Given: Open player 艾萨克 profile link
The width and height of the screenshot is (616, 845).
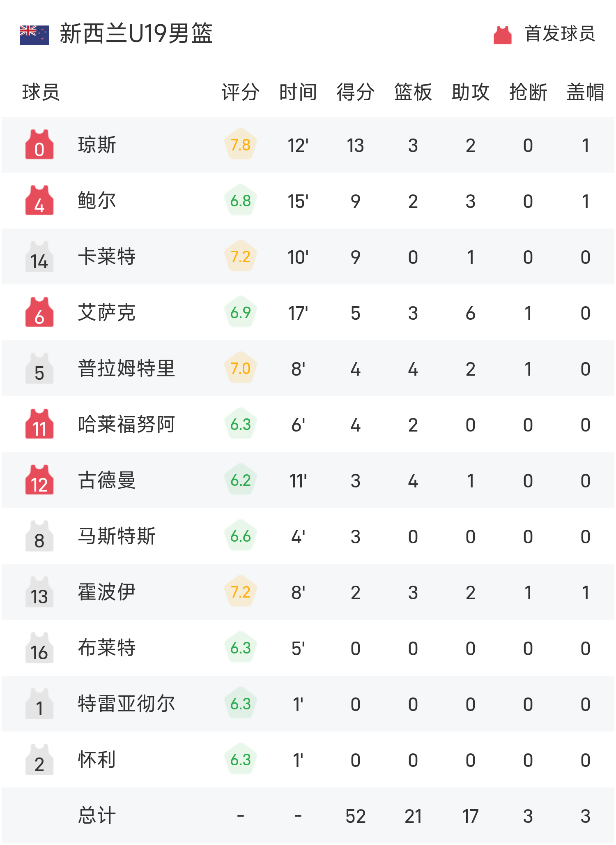Looking at the screenshot, I should (107, 312).
